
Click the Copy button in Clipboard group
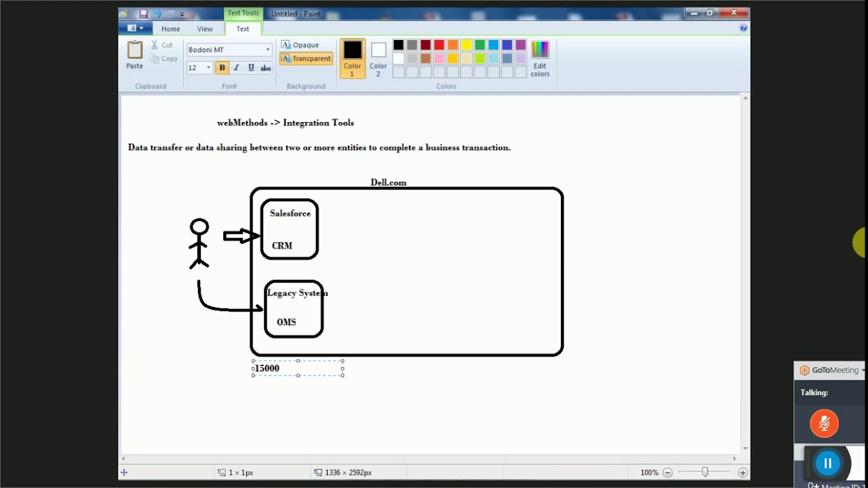click(164, 59)
